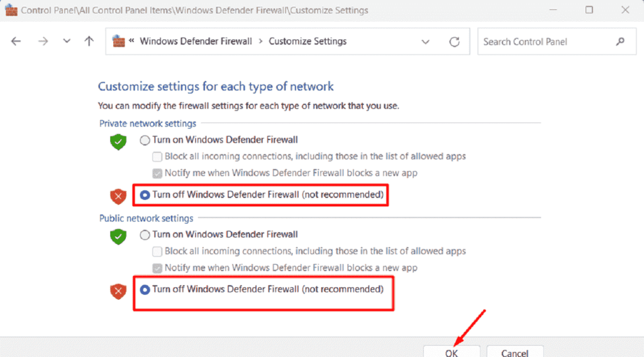Go forward with the right arrow

(43, 41)
